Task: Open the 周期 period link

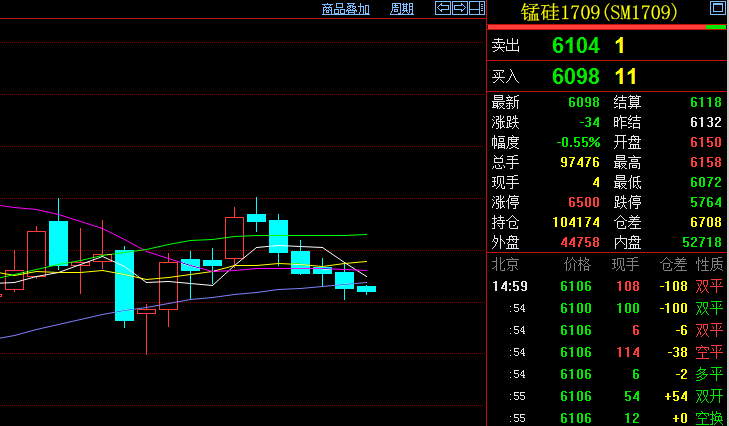Action: [402, 9]
